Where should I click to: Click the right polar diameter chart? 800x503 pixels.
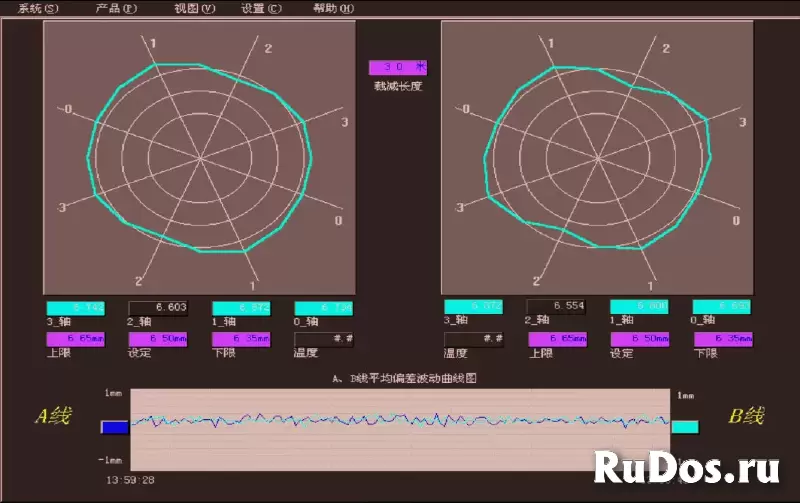coord(597,157)
